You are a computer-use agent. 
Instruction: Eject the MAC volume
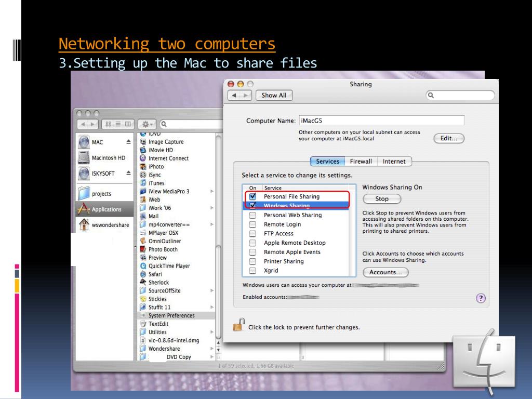129,142
